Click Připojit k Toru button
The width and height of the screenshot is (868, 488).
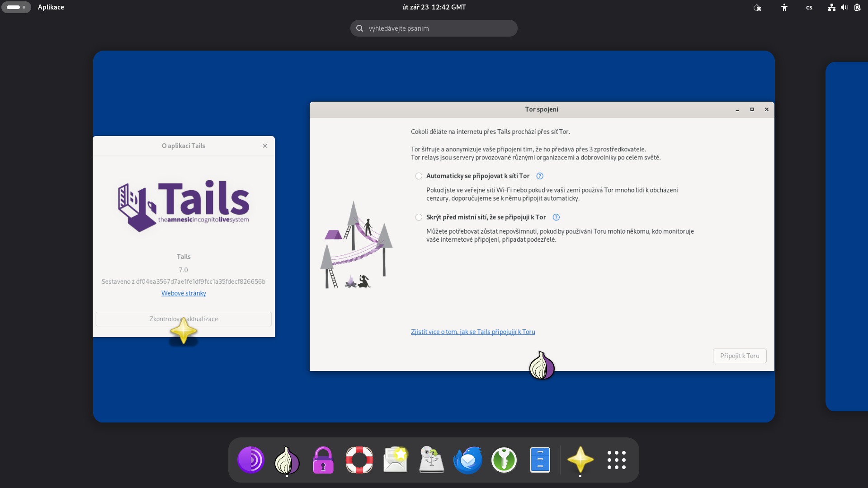(739, 356)
